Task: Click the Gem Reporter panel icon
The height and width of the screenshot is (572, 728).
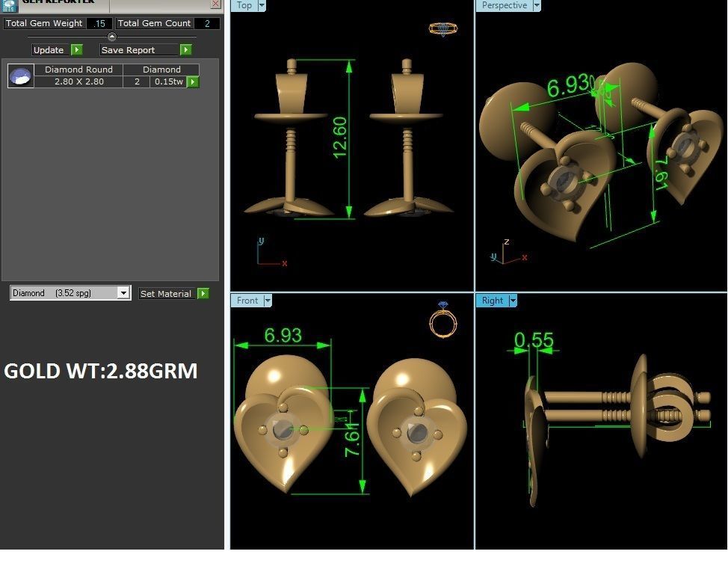Action: tap(9, 5)
